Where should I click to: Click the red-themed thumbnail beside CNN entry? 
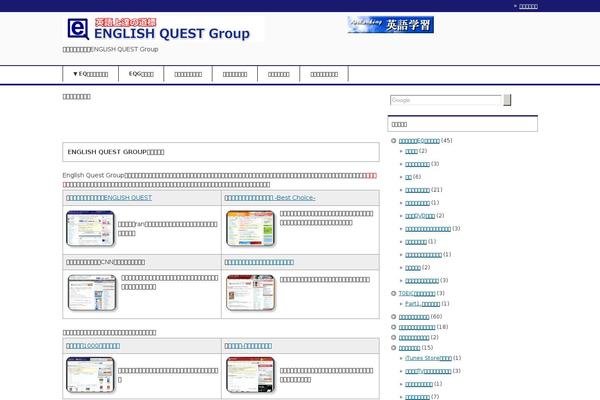[250, 290]
